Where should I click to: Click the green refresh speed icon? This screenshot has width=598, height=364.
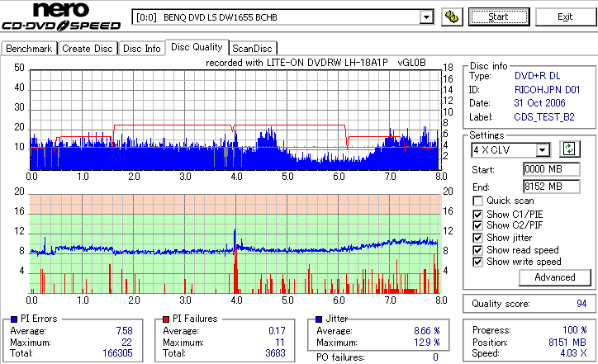[x=569, y=149]
